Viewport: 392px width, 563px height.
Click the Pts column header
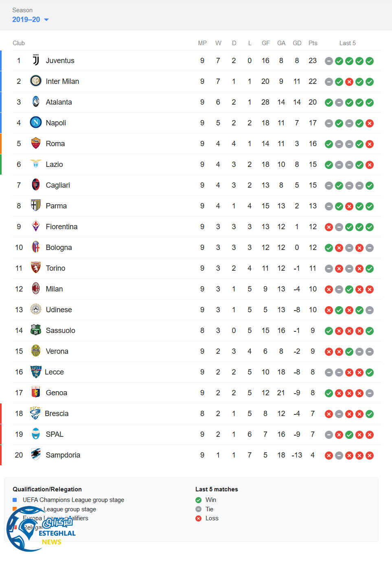(313, 43)
